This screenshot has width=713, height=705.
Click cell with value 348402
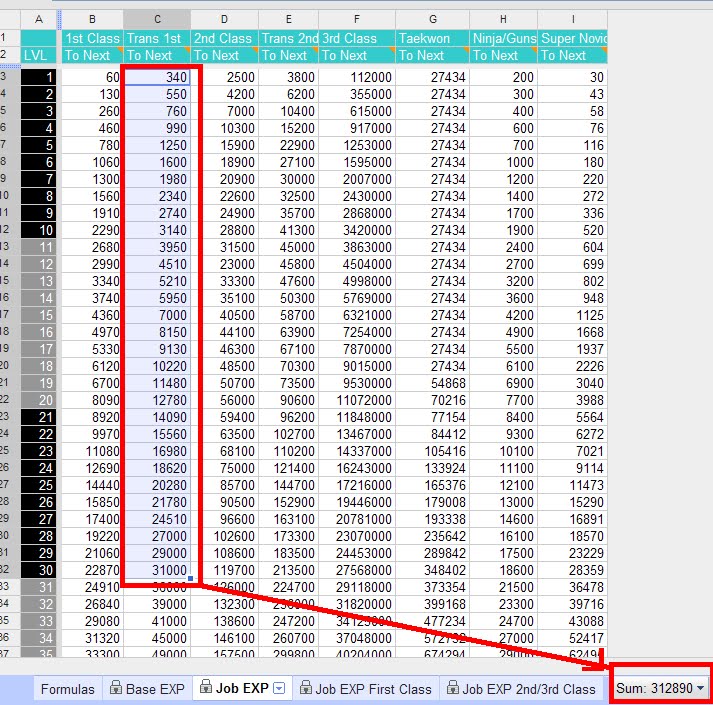click(432, 570)
